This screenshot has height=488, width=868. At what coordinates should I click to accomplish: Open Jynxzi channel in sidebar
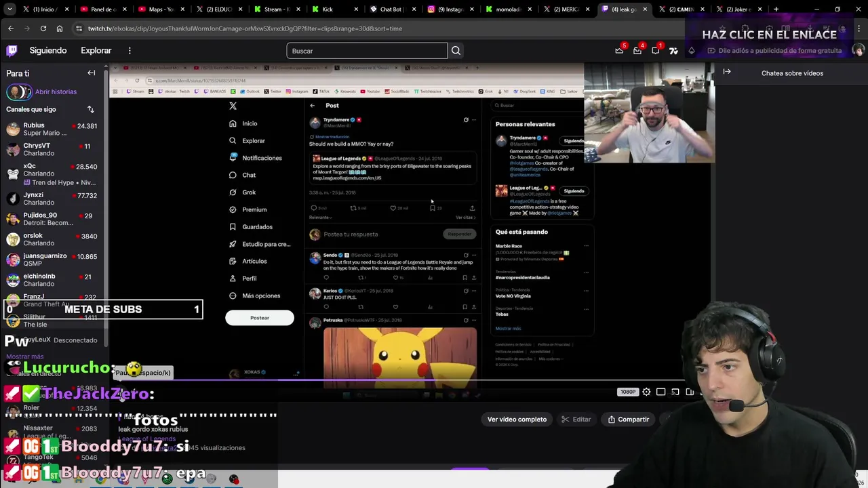(53, 199)
